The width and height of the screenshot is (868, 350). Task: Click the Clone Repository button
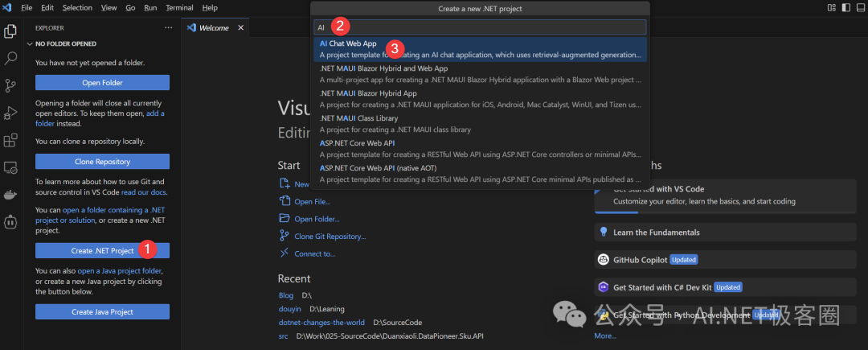(x=102, y=162)
